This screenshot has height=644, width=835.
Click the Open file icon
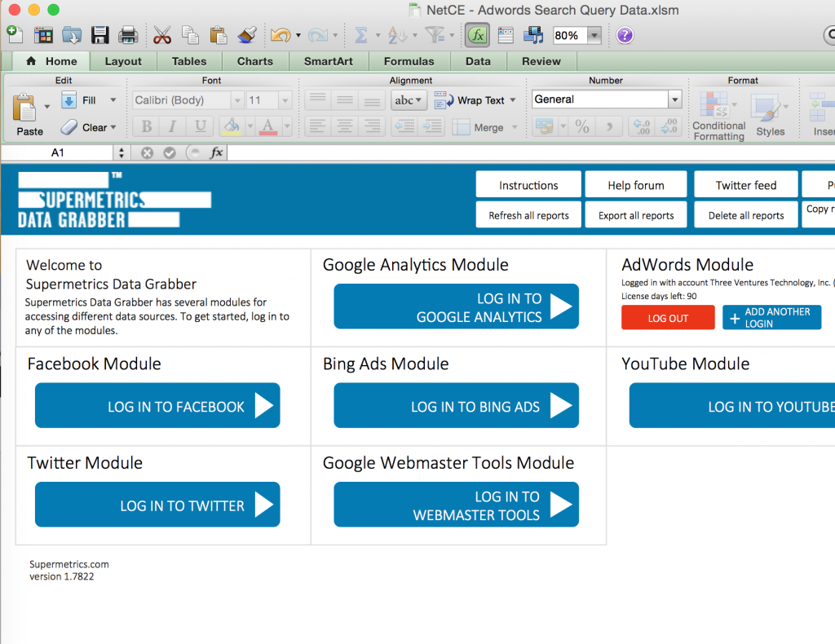(72, 36)
